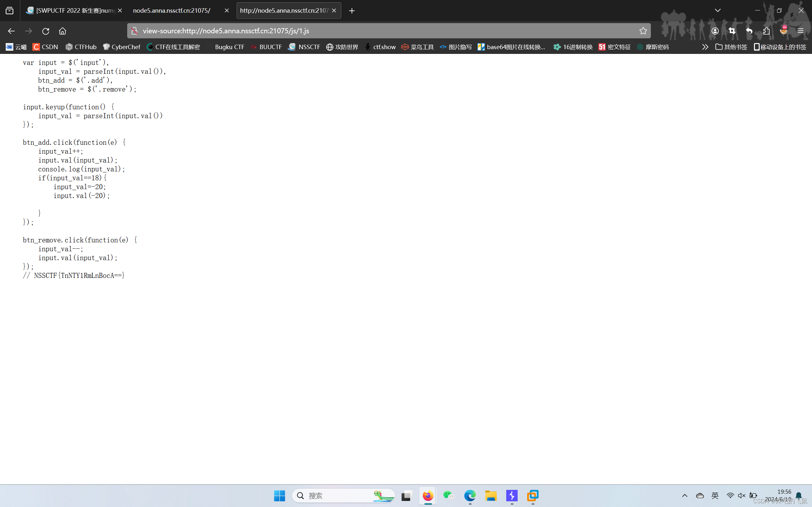
Task: Open the Windows Start menu
Action: (x=279, y=495)
